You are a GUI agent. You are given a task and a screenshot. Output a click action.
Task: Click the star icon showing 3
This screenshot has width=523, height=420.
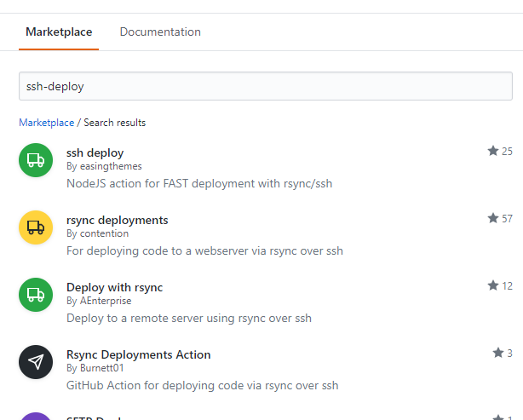[x=498, y=353]
